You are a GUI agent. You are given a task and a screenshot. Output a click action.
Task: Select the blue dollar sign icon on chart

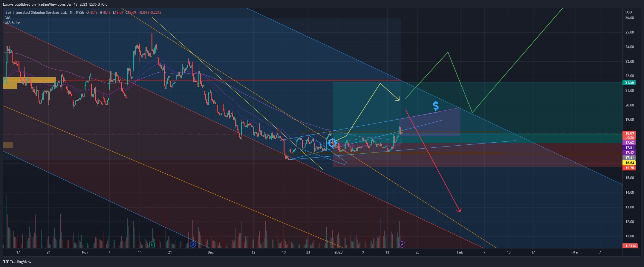point(436,106)
